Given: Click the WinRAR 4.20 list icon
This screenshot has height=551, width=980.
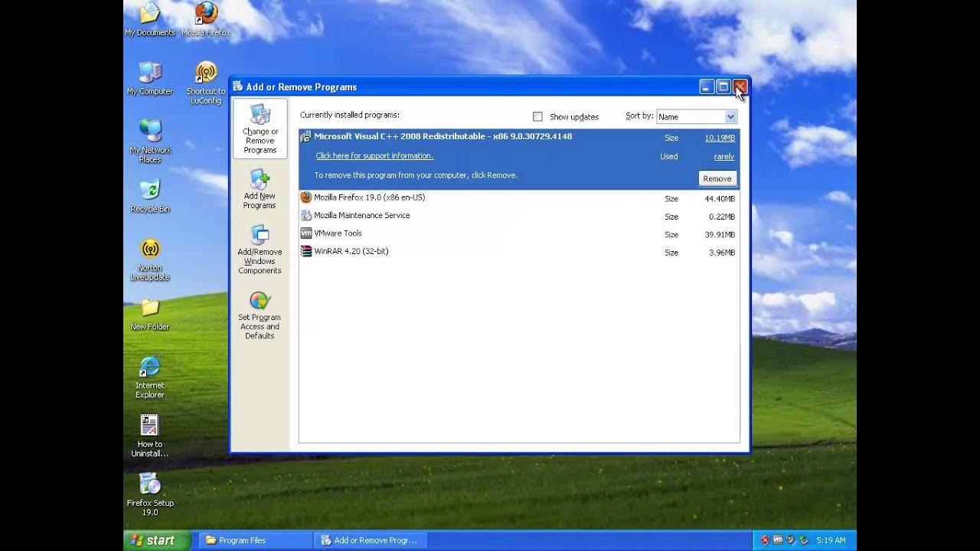Looking at the screenshot, I should 306,251.
